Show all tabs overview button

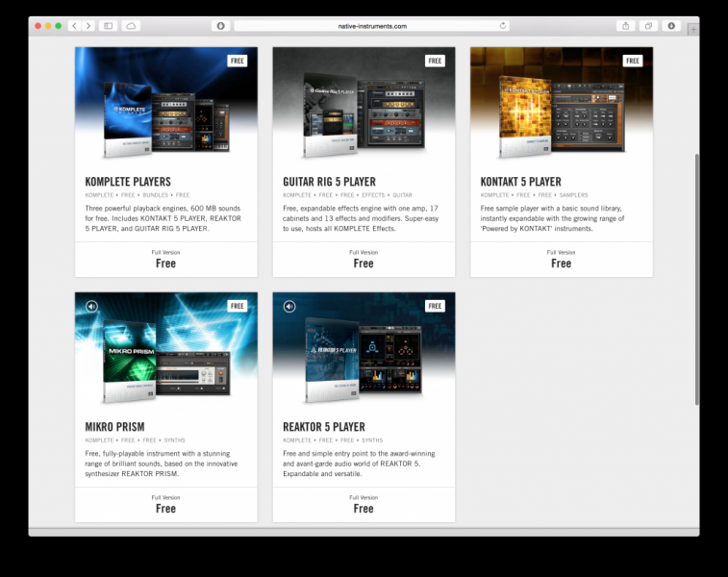[648, 26]
